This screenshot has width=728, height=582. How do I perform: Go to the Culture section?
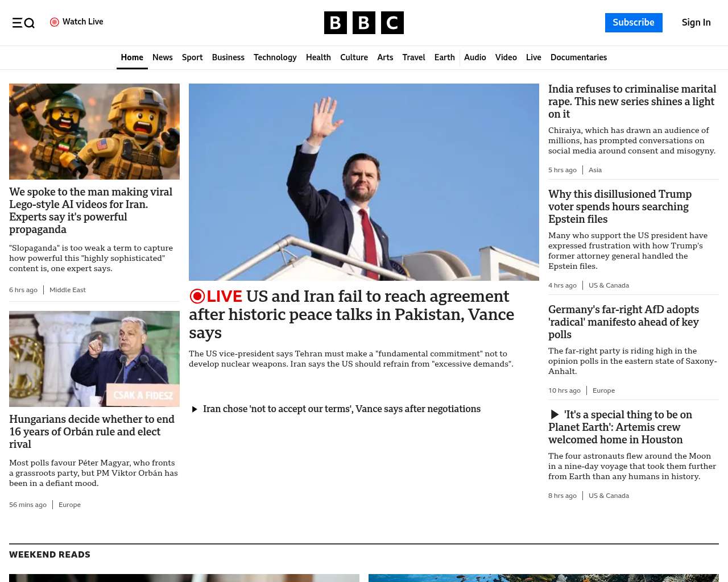[x=354, y=57]
